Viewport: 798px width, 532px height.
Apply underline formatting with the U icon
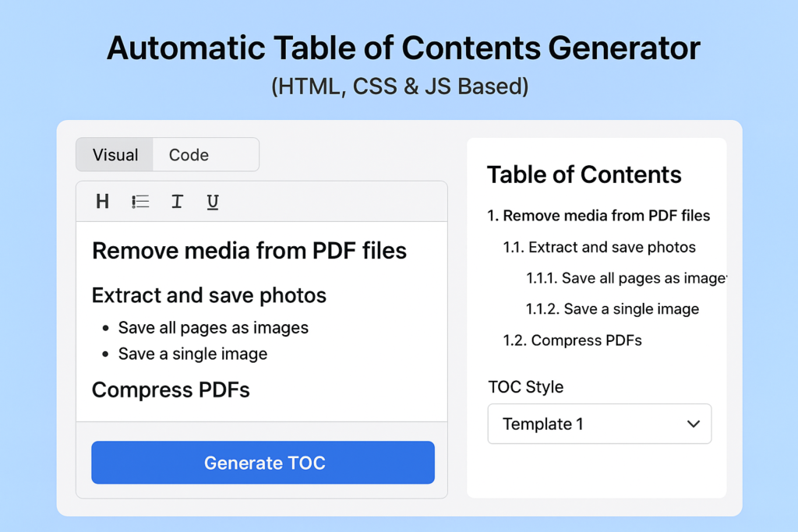(212, 201)
